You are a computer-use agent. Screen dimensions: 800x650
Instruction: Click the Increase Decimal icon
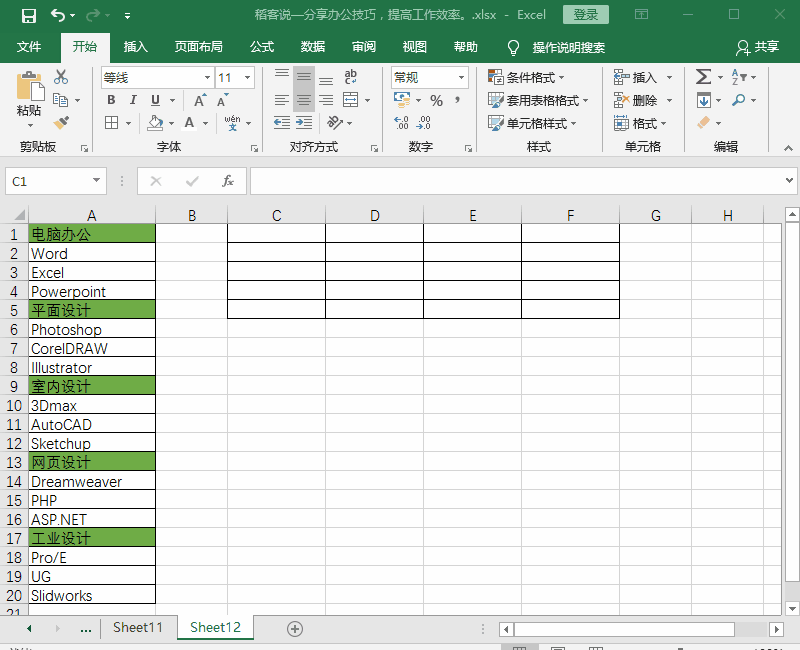coord(402,122)
